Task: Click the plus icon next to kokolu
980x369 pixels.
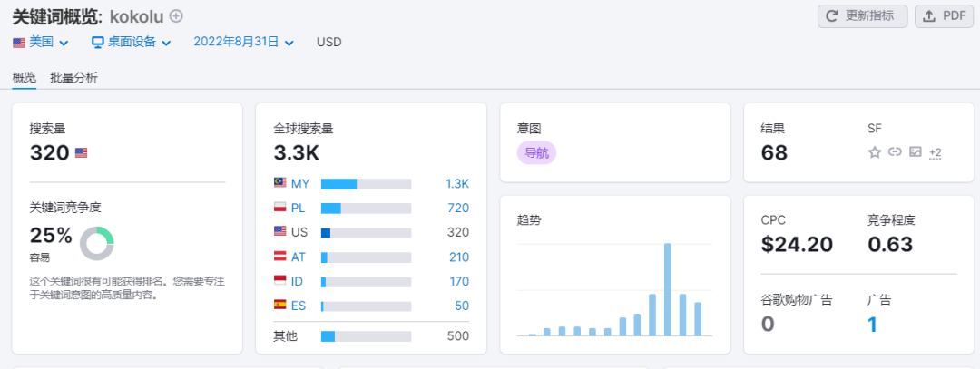Action: [x=176, y=15]
